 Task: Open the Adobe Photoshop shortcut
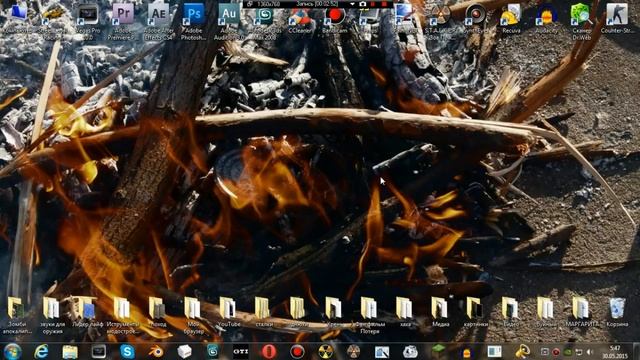193,20
